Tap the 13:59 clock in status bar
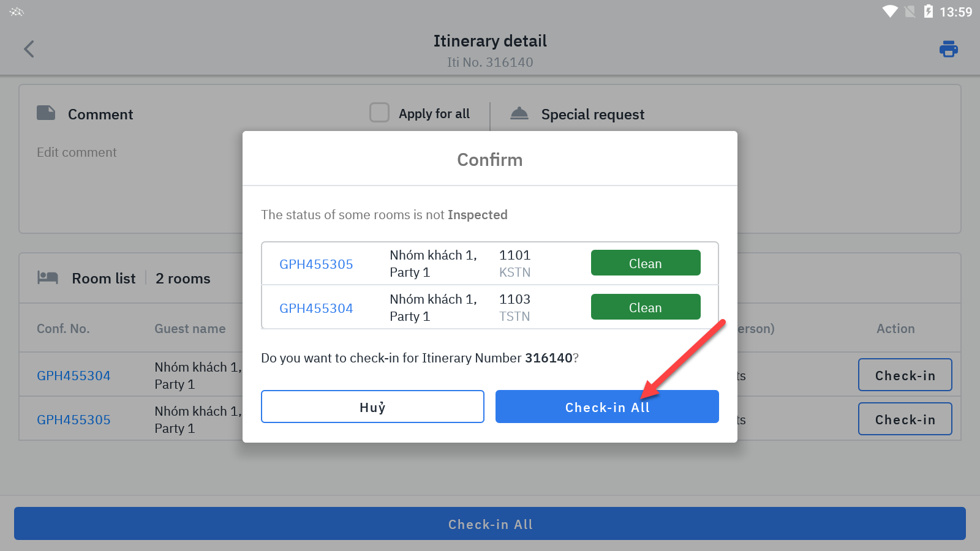 tap(956, 12)
